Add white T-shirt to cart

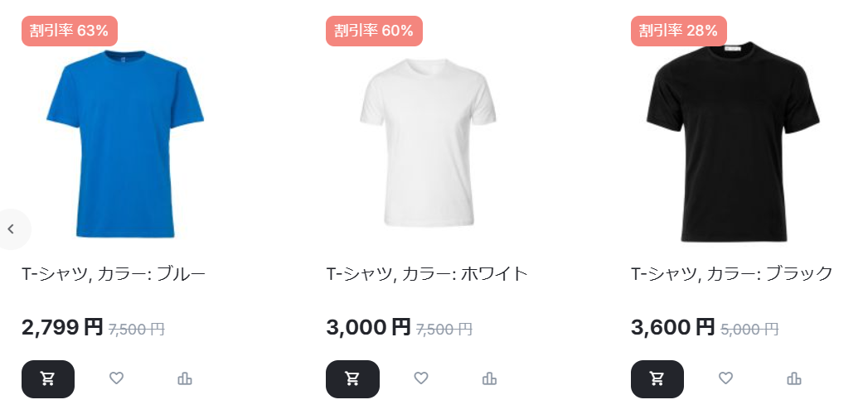coord(352,379)
